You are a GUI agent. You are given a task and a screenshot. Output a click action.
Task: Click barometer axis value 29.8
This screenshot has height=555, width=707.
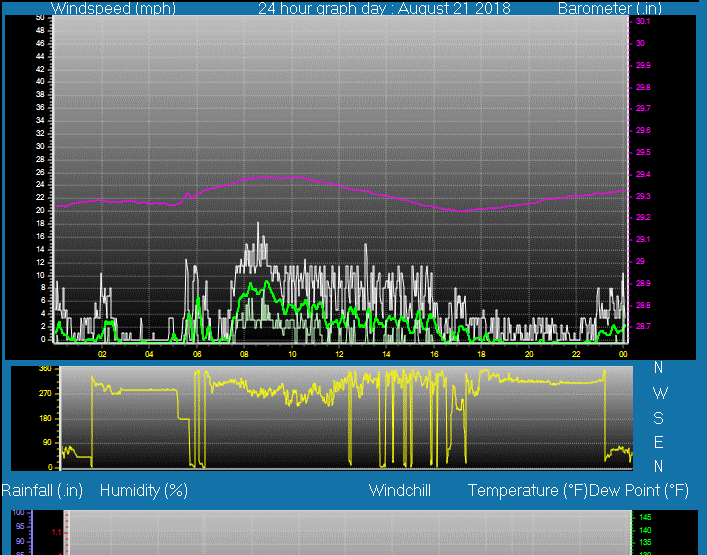[x=643, y=87]
